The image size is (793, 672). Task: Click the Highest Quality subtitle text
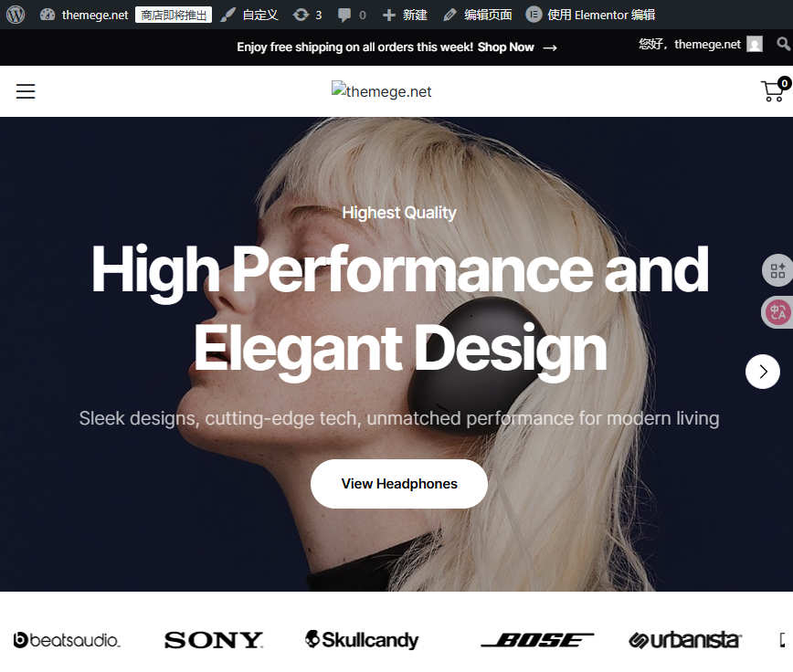(x=399, y=213)
